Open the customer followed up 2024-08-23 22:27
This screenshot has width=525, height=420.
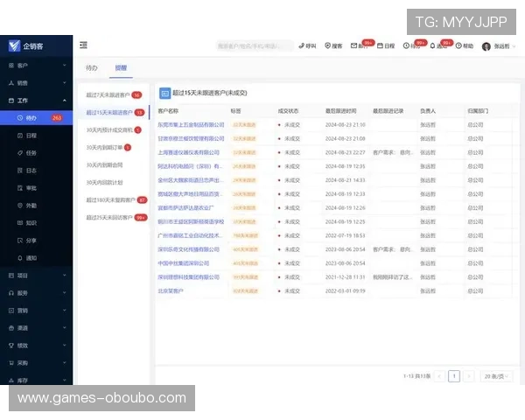(188, 152)
